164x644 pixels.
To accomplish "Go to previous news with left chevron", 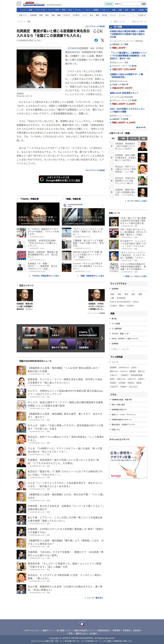I will click(111, 21).
